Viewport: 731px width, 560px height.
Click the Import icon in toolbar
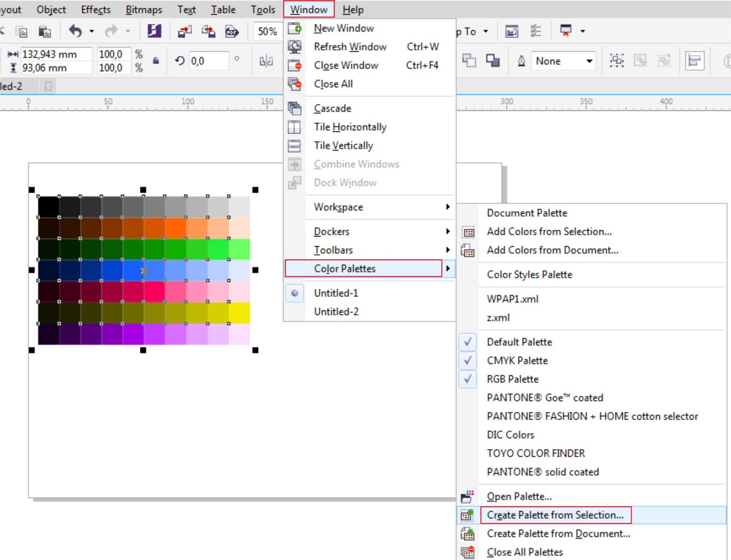click(x=185, y=32)
